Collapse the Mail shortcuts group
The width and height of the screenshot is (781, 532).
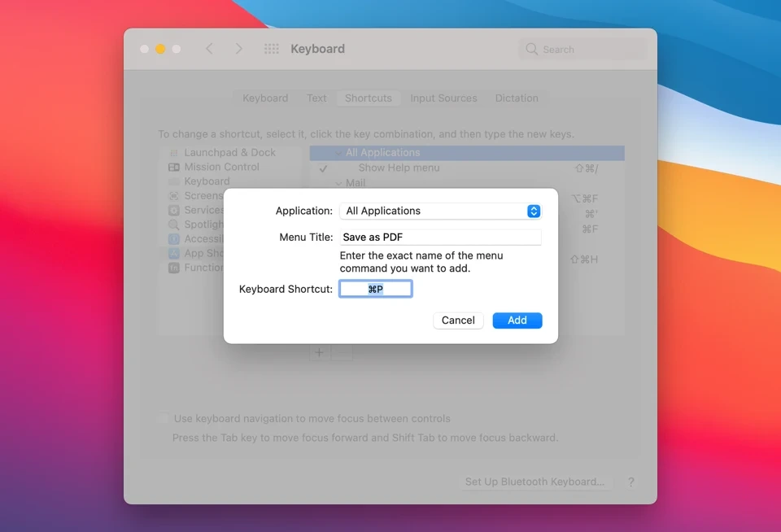(338, 183)
